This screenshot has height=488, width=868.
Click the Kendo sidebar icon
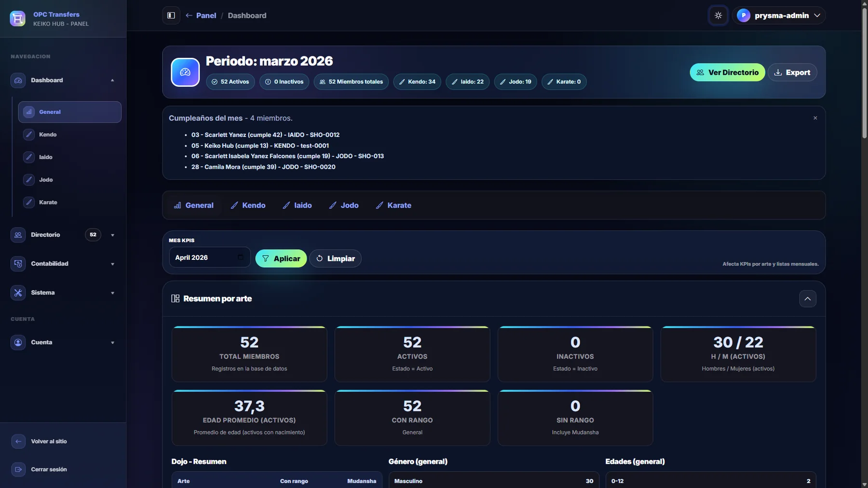pos(29,135)
